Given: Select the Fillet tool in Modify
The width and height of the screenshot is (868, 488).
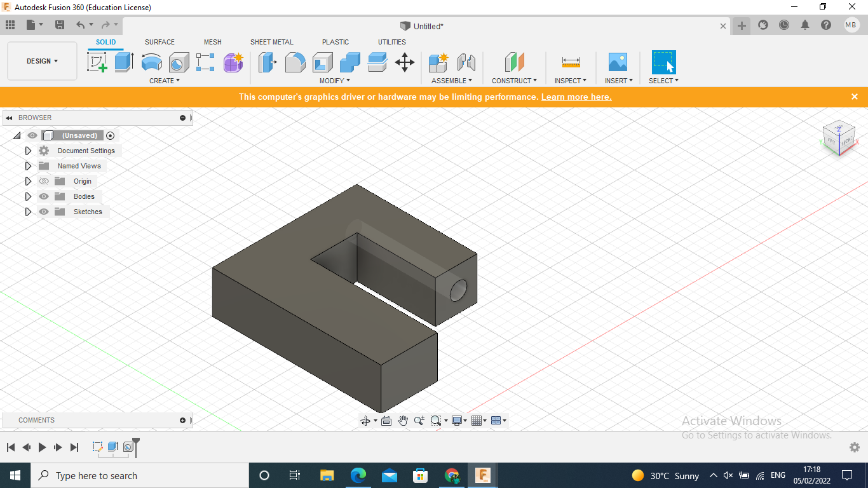Looking at the screenshot, I should [x=295, y=62].
